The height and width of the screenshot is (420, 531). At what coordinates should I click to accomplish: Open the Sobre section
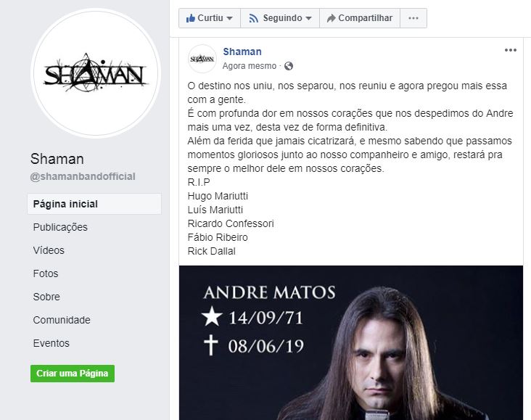pyautogui.click(x=46, y=297)
